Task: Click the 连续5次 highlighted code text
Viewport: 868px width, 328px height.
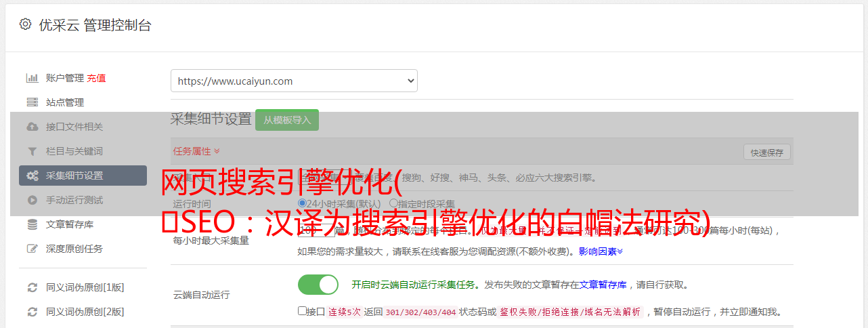Action: click(x=344, y=312)
